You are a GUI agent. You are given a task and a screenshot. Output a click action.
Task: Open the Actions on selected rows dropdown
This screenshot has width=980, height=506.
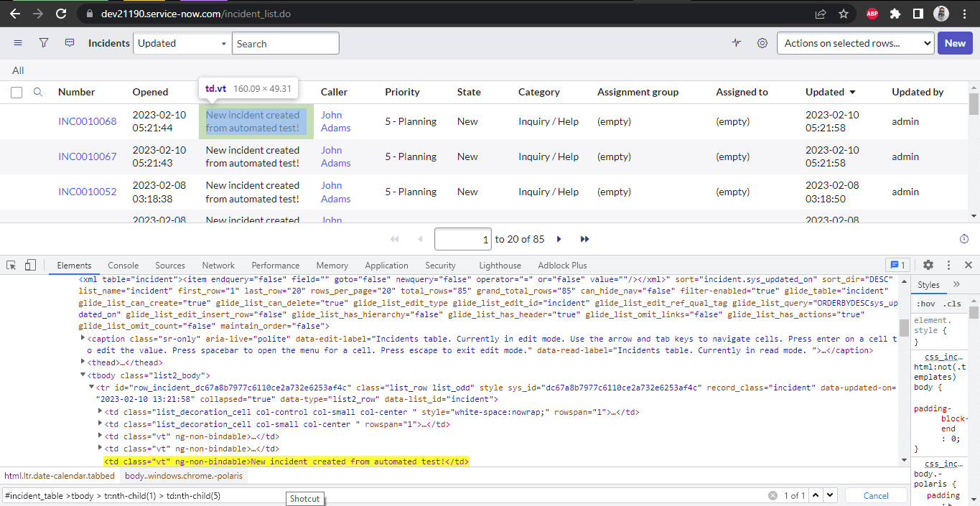click(855, 43)
